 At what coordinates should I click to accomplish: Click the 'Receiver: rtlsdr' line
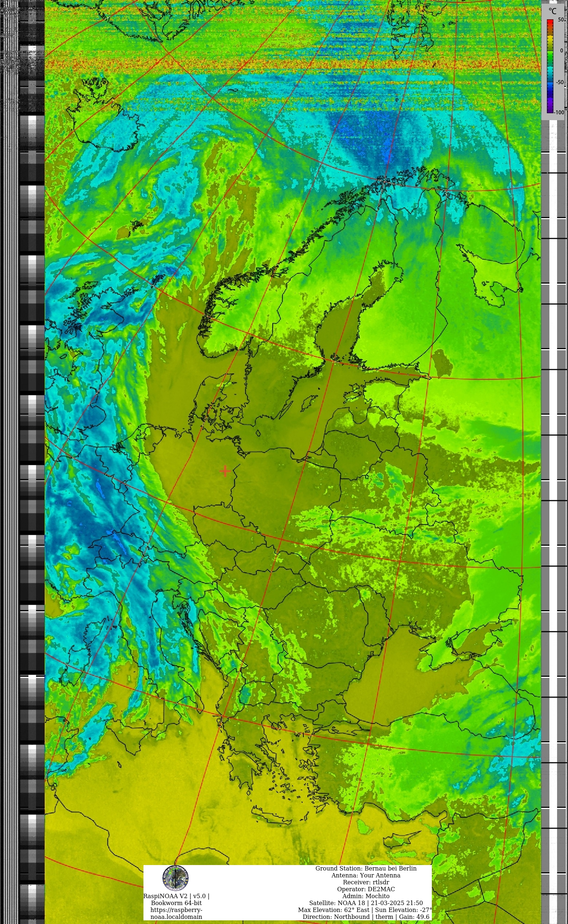click(366, 882)
